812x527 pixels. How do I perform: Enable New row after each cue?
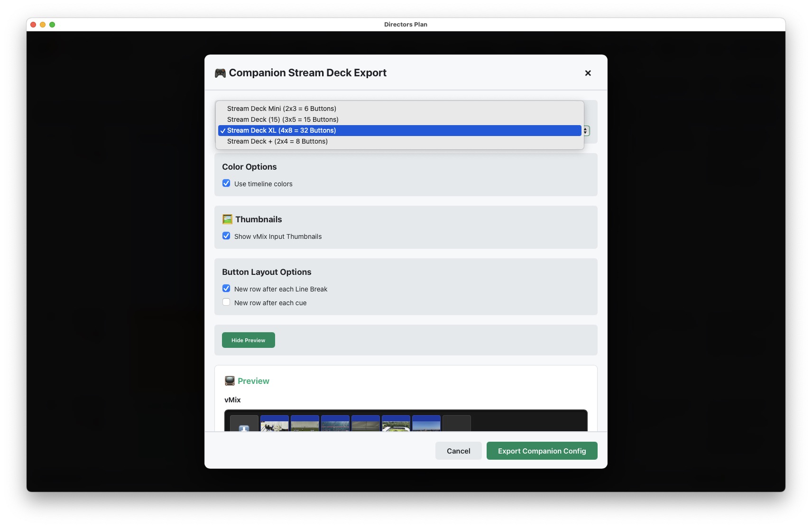(226, 301)
